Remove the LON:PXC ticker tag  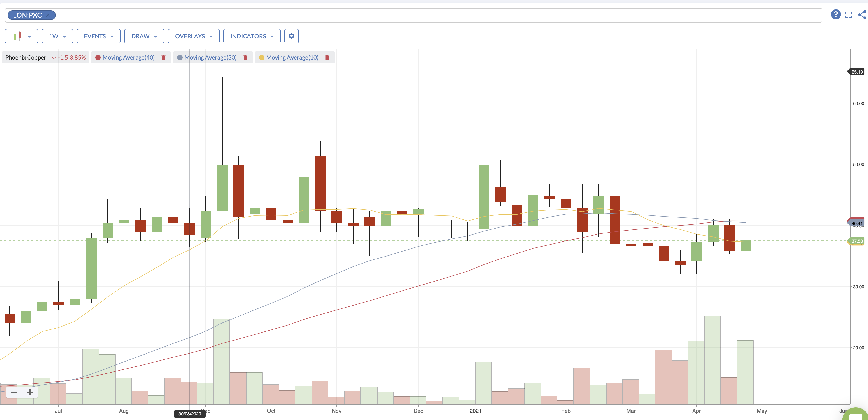pos(48,15)
